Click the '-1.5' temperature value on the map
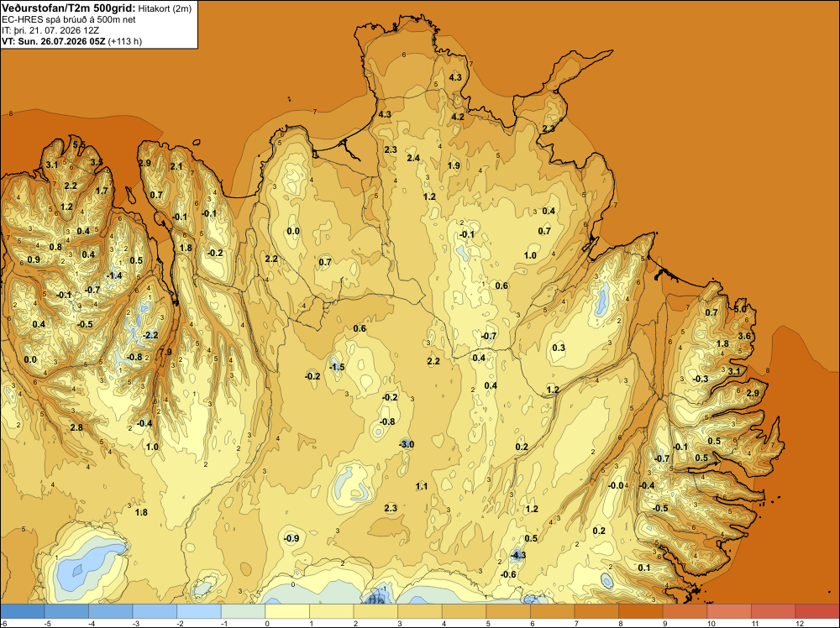 pos(337,367)
